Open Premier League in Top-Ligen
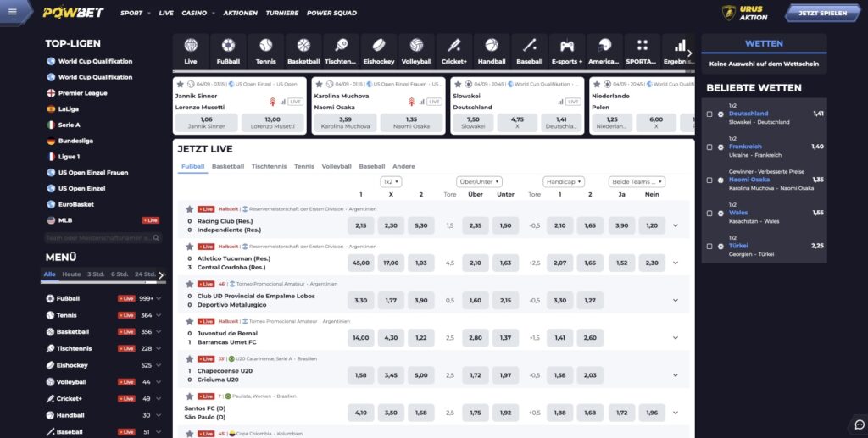The height and width of the screenshot is (438, 868). (82, 92)
